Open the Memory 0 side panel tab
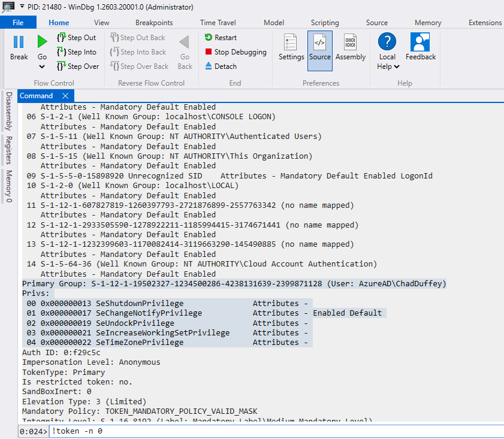 8,186
